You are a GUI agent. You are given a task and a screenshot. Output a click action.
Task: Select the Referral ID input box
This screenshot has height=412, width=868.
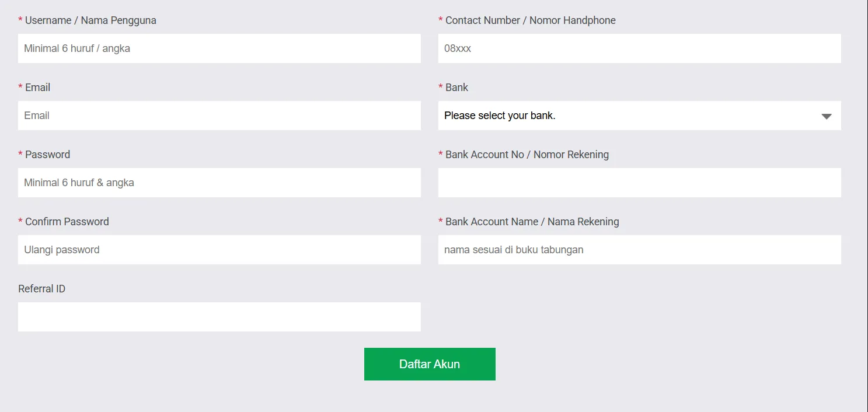(219, 317)
